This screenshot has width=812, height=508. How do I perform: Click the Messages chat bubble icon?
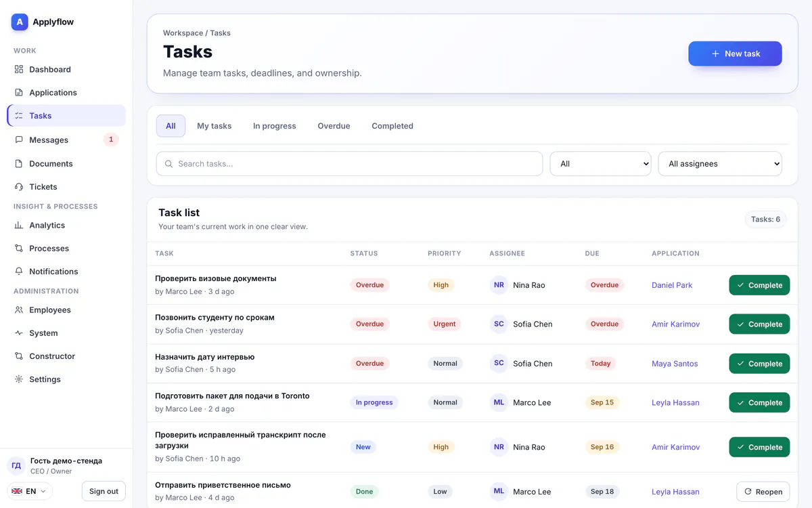click(19, 140)
